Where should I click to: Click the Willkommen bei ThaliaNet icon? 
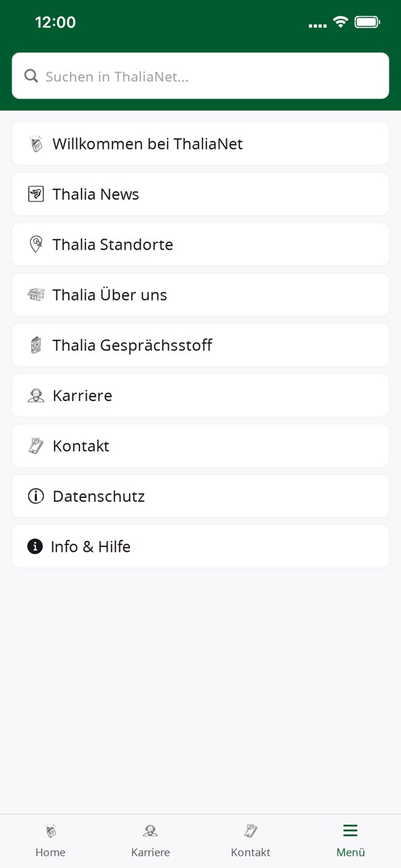(x=36, y=143)
